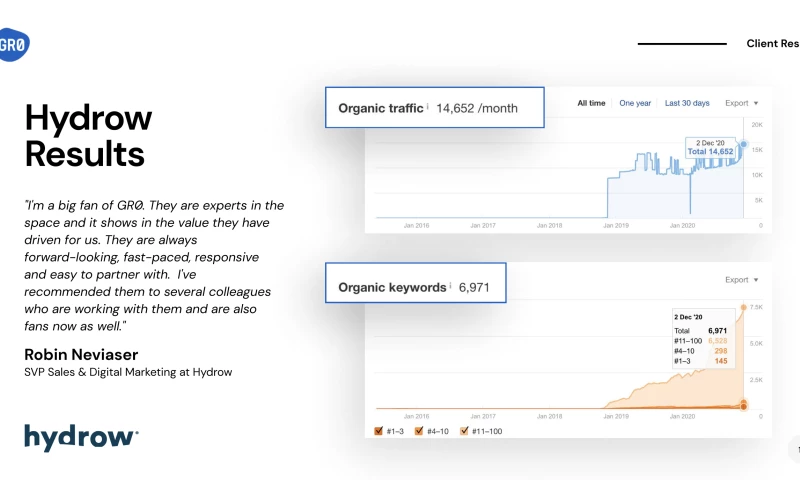The height and width of the screenshot is (480, 800).
Task: Click the hydrow brand logo
Action: (x=81, y=437)
